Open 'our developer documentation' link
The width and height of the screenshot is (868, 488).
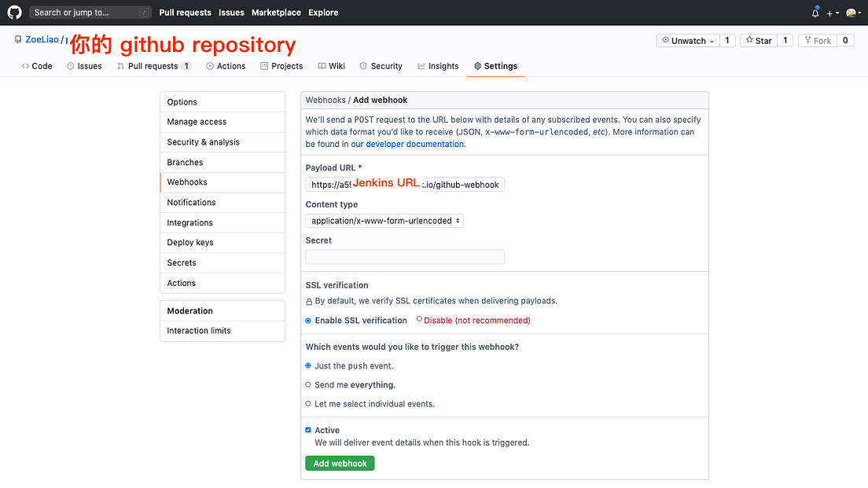click(x=406, y=144)
